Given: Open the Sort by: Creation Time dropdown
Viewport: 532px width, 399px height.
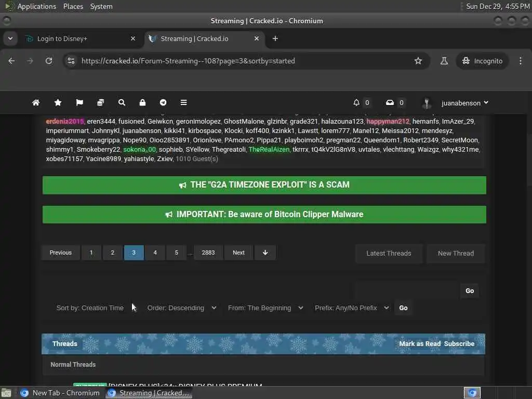Looking at the screenshot, I should [96, 308].
